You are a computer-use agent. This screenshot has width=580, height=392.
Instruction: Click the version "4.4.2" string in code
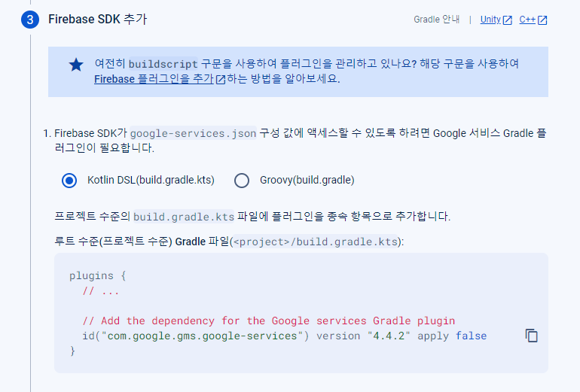point(389,336)
